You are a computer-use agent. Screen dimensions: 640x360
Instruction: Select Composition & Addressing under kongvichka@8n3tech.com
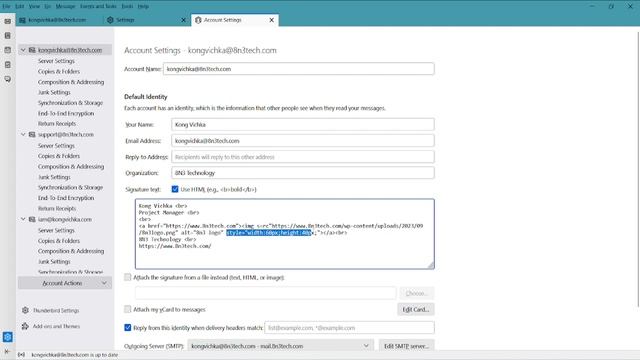tap(71, 82)
